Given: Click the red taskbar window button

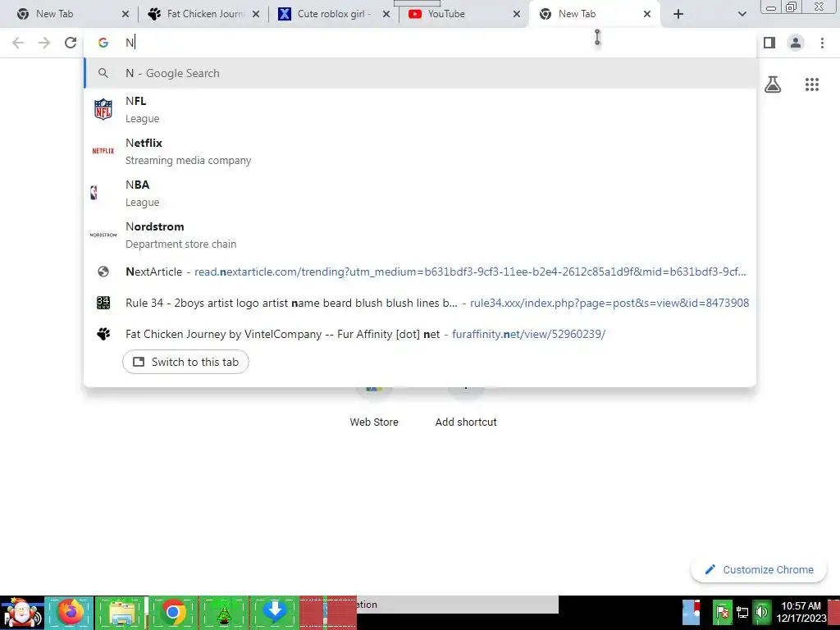Looking at the screenshot, I should (328, 613).
